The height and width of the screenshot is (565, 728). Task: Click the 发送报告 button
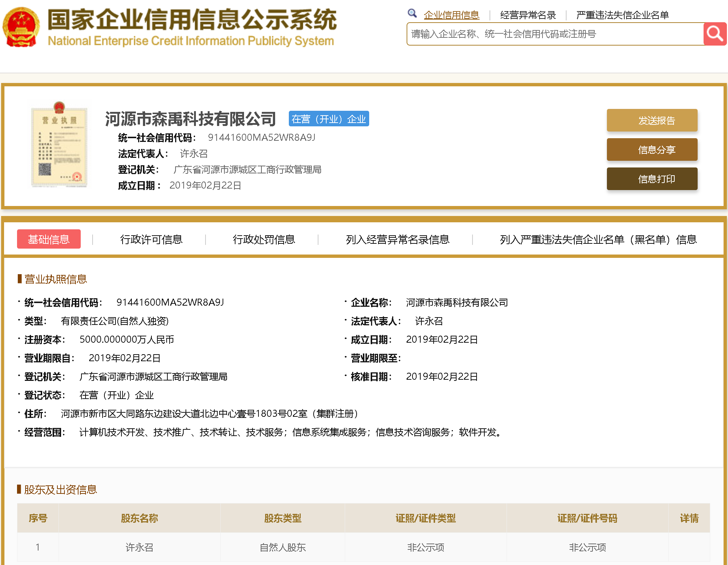(652, 120)
